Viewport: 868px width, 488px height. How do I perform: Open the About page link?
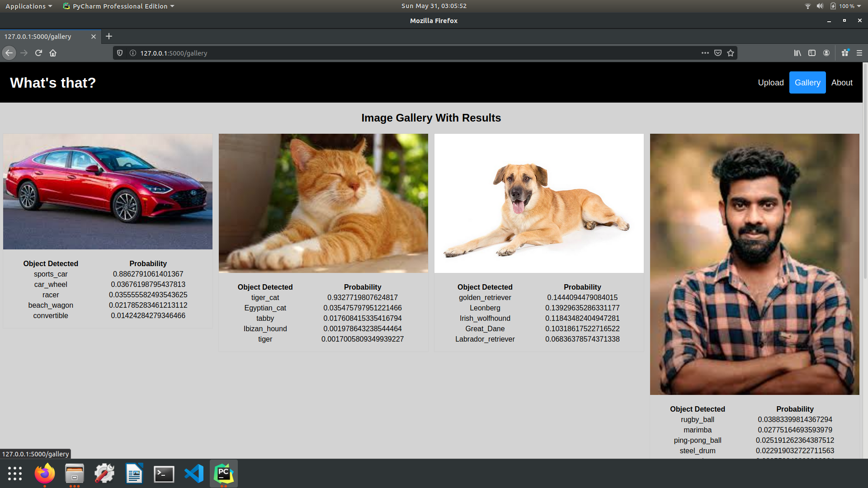[x=842, y=83]
